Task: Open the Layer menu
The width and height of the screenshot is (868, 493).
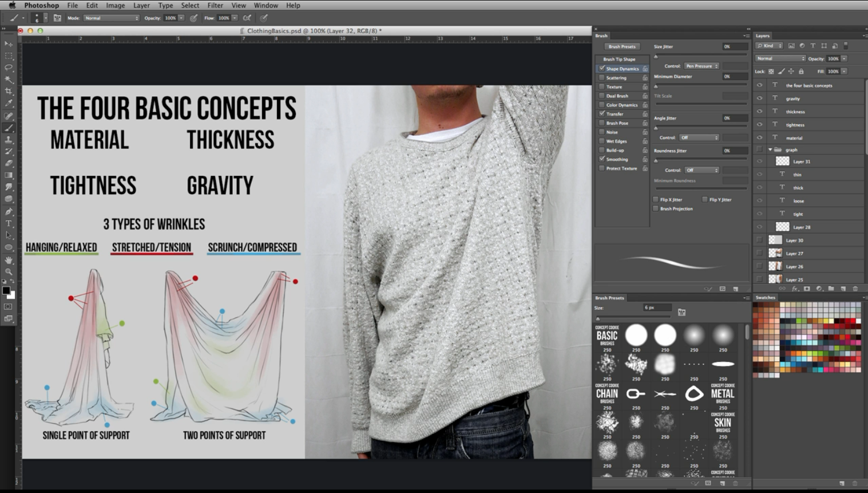Action: (x=141, y=5)
